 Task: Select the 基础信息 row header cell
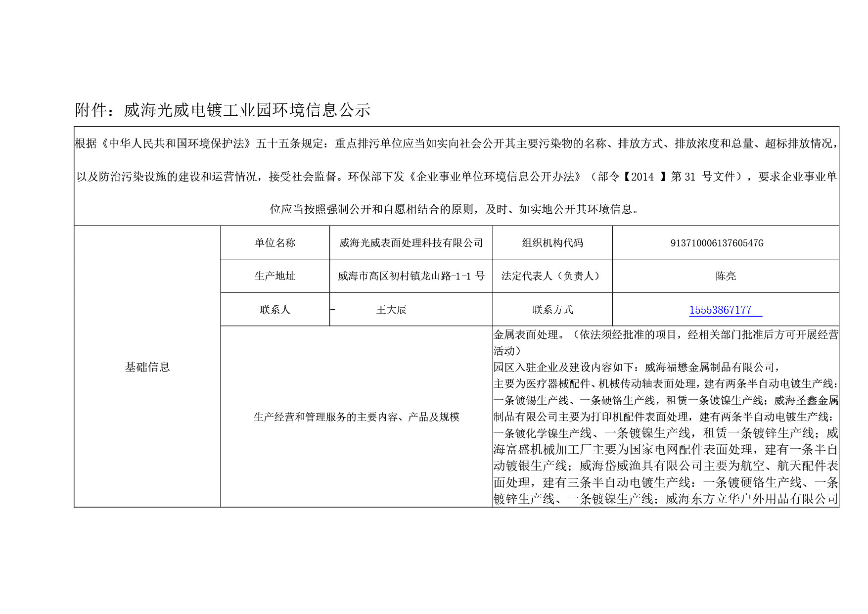(147, 367)
